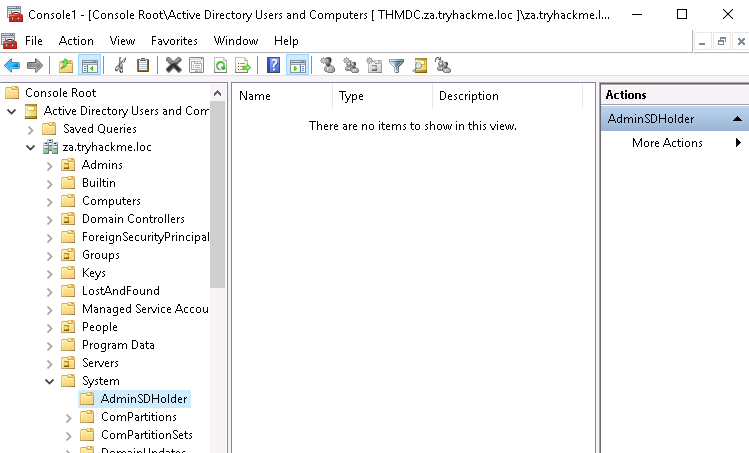Viewport: 749px width, 453px height.
Task: Expand the Servers OU chevron
Action: pos(49,364)
